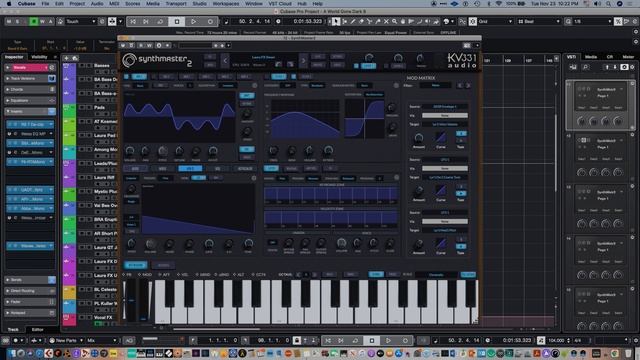This screenshot has height=360, width=640.
Task: Click Play in top transport bar
Action: [193, 21]
